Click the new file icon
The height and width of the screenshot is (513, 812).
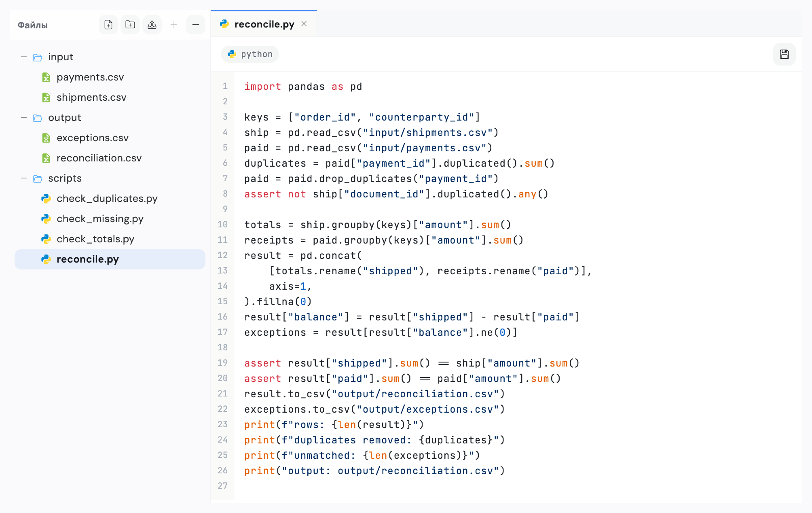click(108, 25)
